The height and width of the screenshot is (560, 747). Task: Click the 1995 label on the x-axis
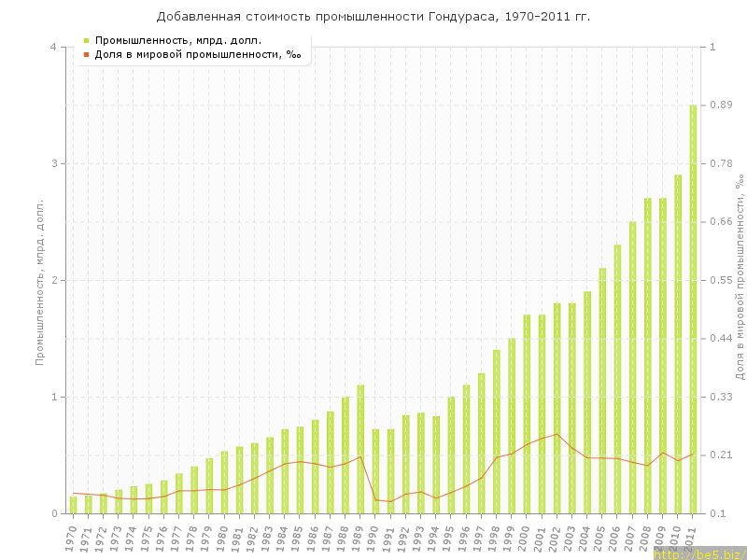coord(449,539)
